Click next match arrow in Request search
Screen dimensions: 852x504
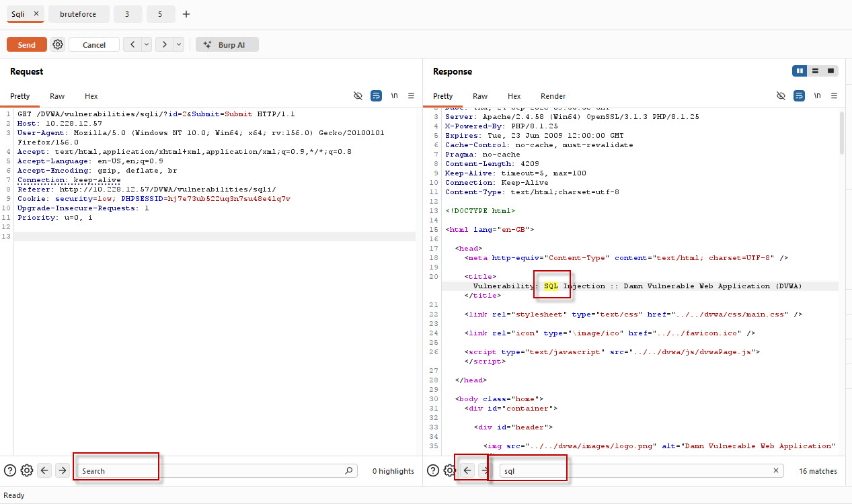pos(62,471)
